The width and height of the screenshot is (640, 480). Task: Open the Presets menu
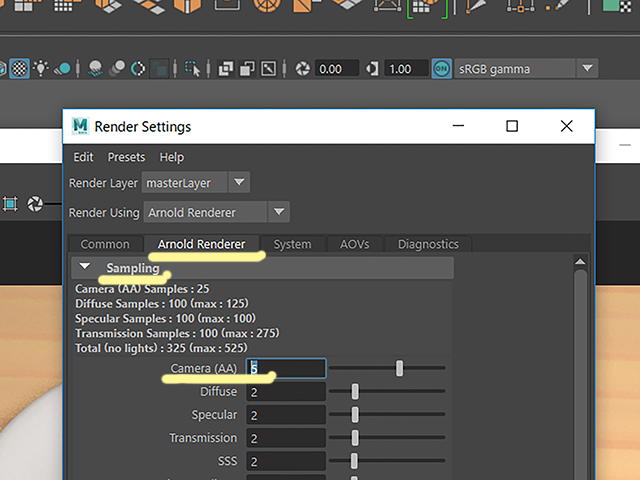click(x=126, y=157)
